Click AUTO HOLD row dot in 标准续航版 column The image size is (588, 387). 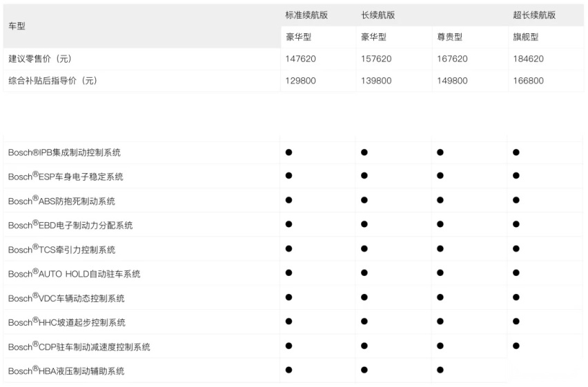point(288,272)
